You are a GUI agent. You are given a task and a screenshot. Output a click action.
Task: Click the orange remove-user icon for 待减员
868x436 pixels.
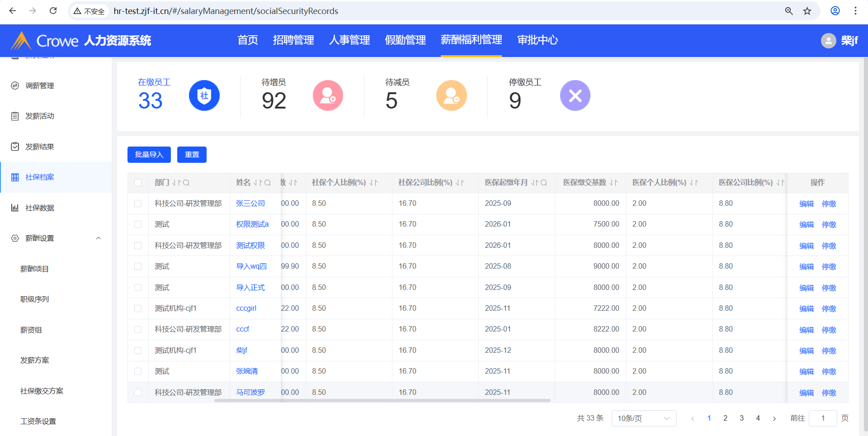pos(451,95)
